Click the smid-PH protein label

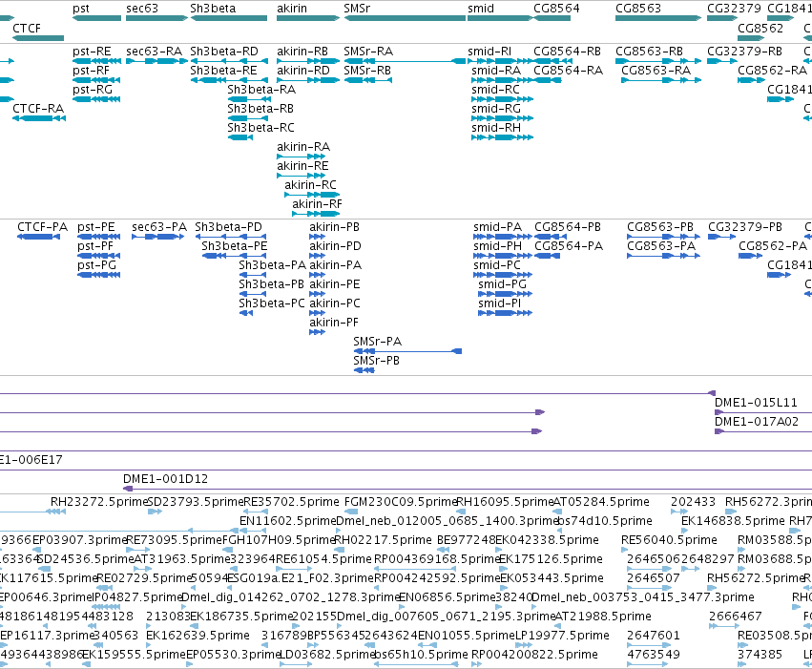point(498,246)
